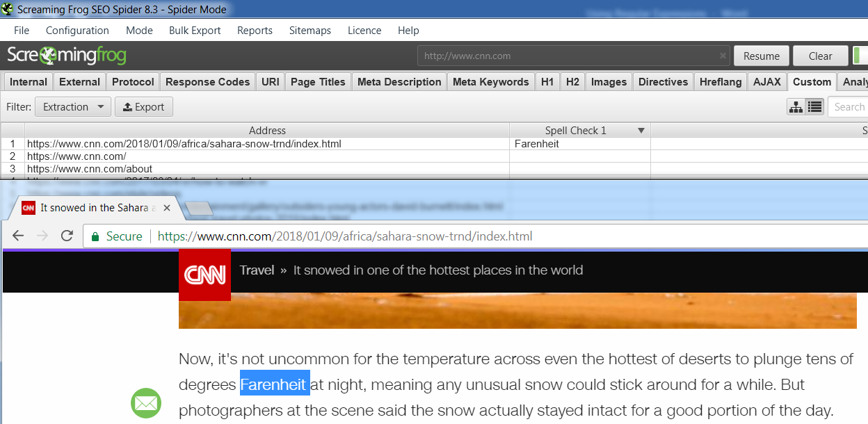The image size is (868, 424).
Task: Clear the URL field with X icon
Action: 723,56
